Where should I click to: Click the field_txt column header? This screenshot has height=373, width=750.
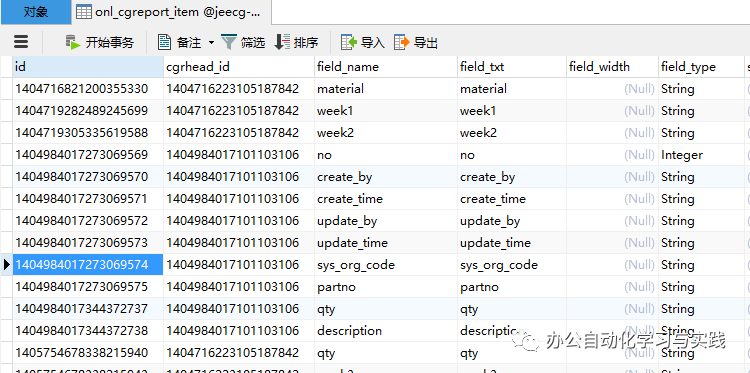tap(512, 67)
